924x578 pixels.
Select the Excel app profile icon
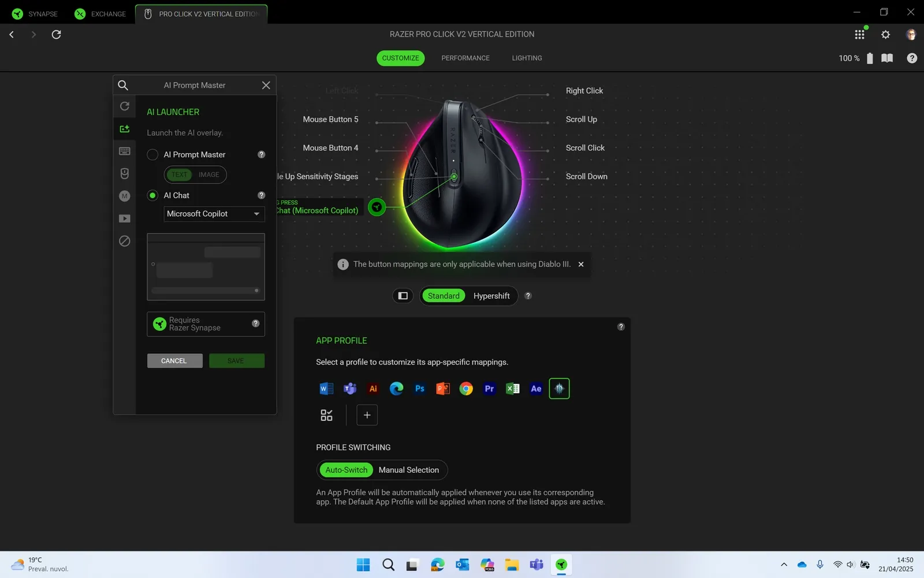tap(512, 388)
